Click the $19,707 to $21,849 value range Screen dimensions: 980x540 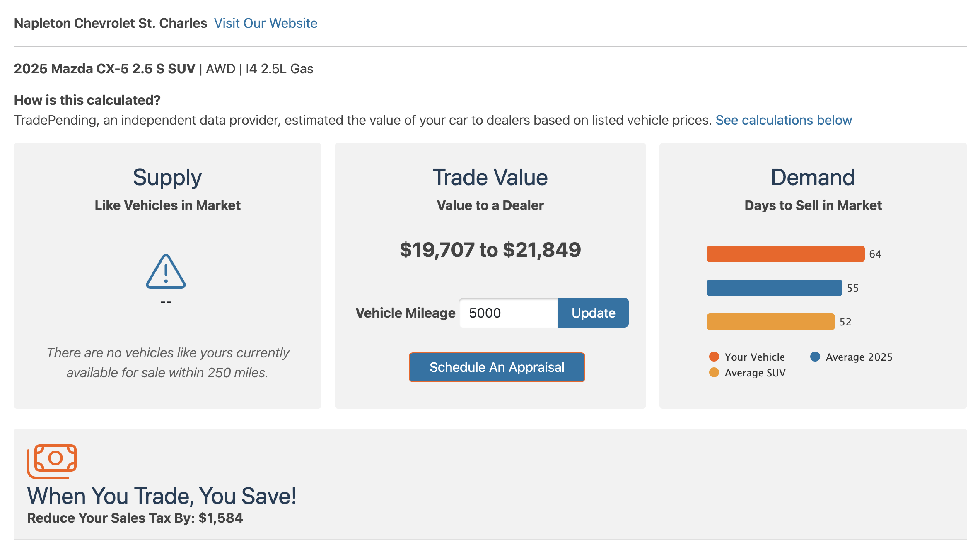pyautogui.click(x=490, y=250)
